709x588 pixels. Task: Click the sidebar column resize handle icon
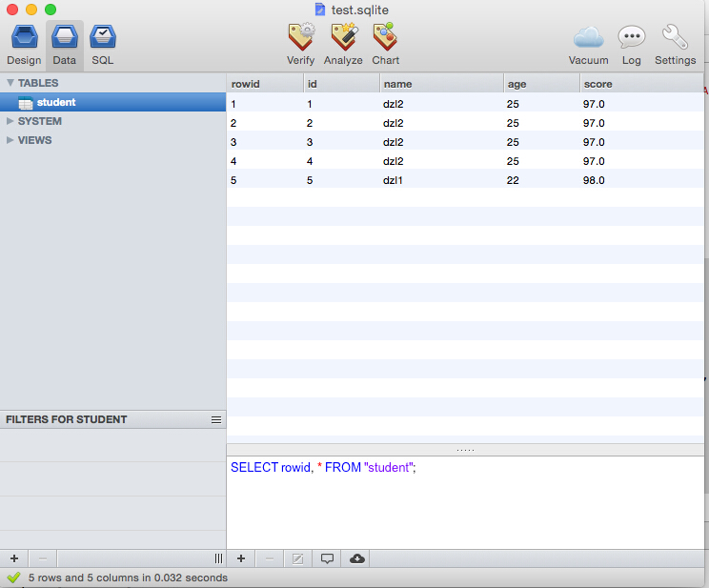coord(218,558)
